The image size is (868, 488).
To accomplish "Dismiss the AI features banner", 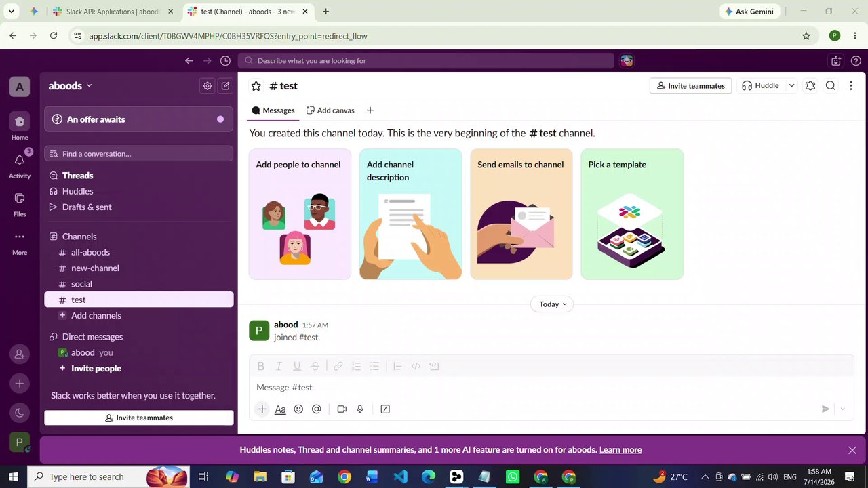I will (852, 450).
